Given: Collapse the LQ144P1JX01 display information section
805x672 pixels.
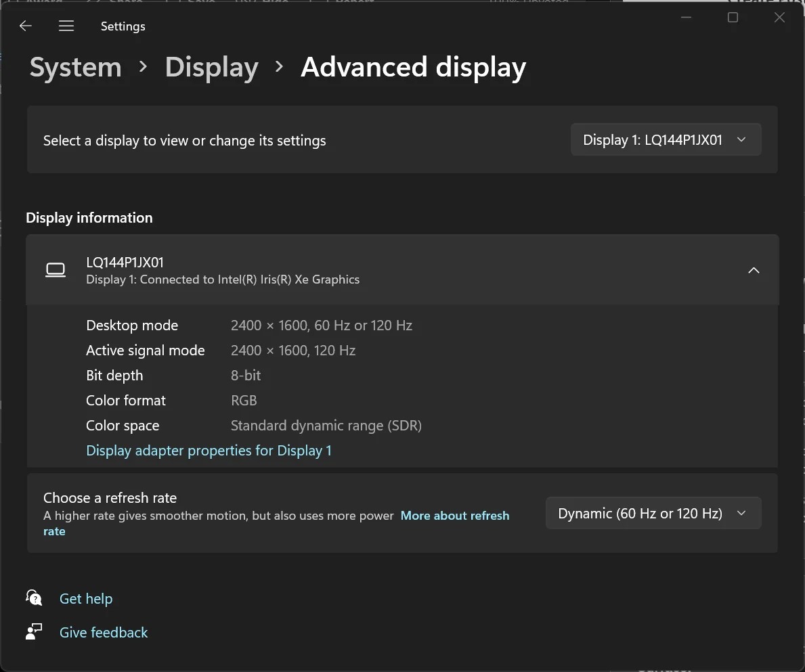Looking at the screenshot, I should coord(754,271).
